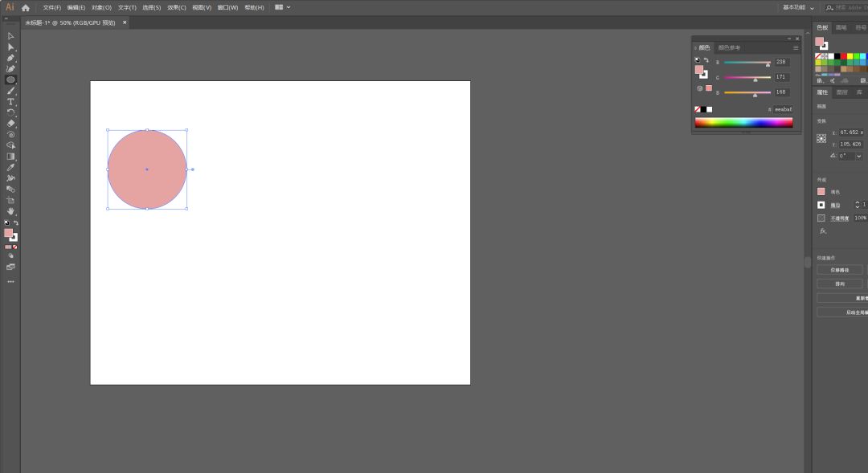
Task: Swap fill and stroke in toolbar
Action: 16,222
